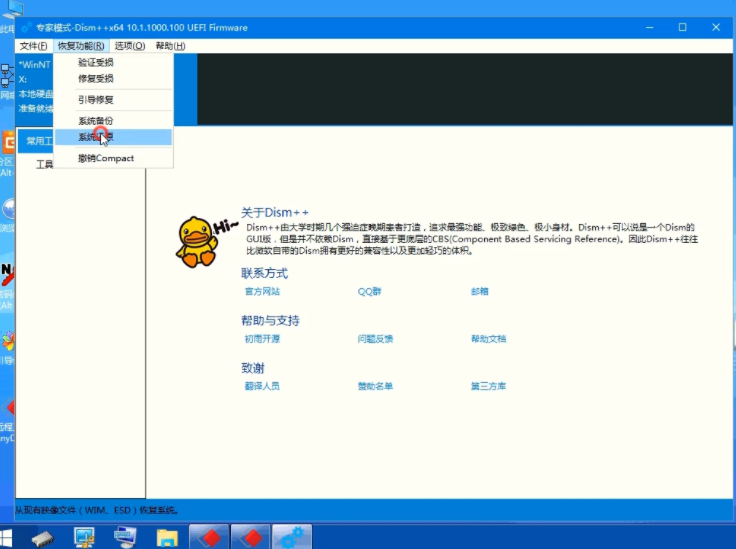Choose 修复受损 in the dropdown menu
The height and width of the screenshot is (549, 736).
pos(96,78)
